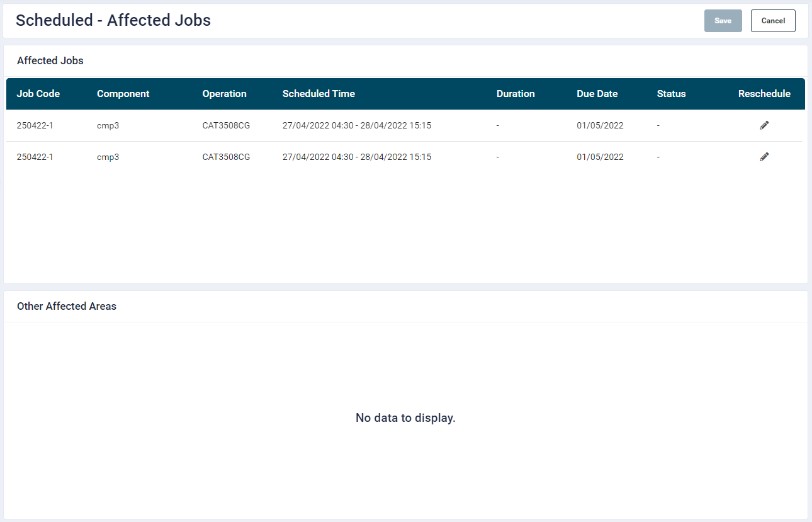Click the Duration column header
This screenshot has width=812, height=522.
(516, 94)
